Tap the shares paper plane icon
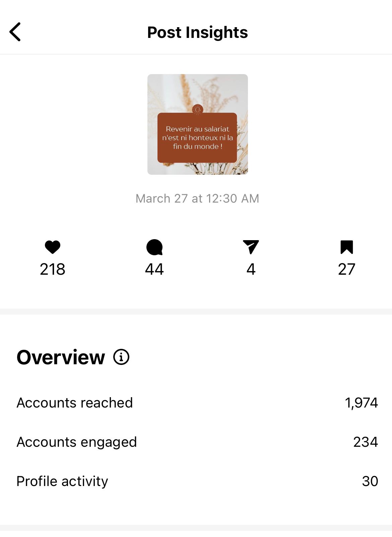Image resolution: width=392 pixels, height=537 pixels. (x=251, y=247)
